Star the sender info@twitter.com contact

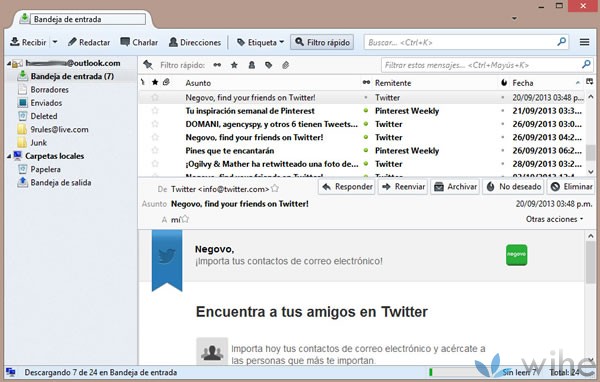[275, 188]
